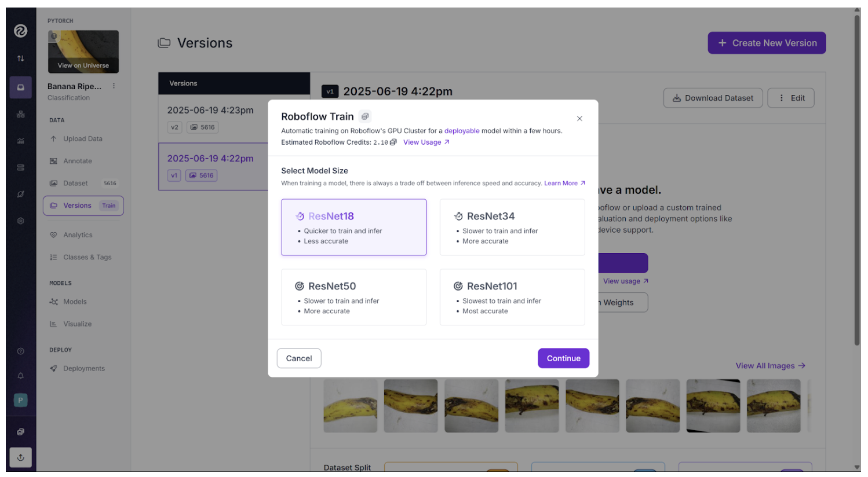Click the Train badge next to Versions
Image resolution: width=868 pixels, height=477 pixels.
109,206
